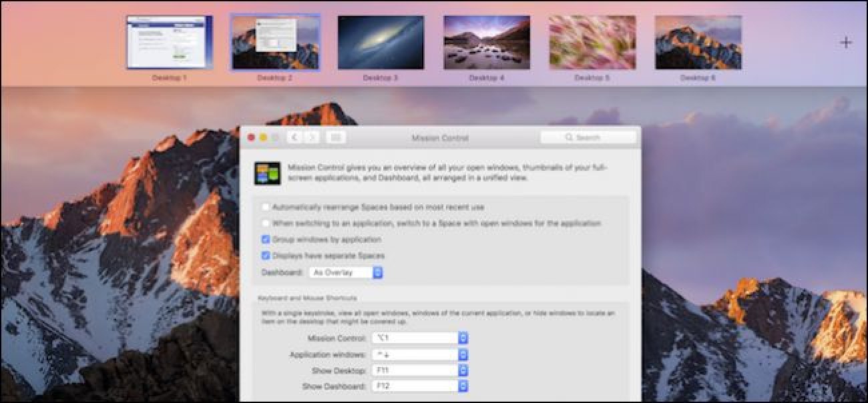Go to the Desktop 4 lake thumbnail
The height and width of the screenshot is (403, 868).
[x=487, y=43]
